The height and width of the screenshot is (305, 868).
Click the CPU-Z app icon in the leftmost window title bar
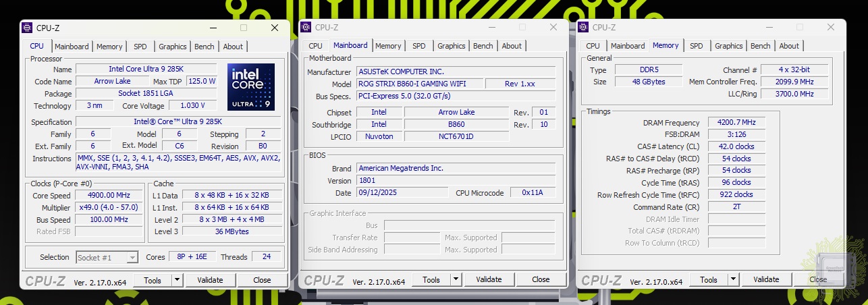[x=27, y=28]
